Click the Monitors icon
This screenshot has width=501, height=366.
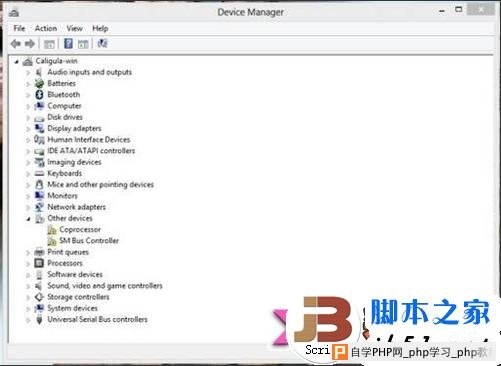coord(39,196)
